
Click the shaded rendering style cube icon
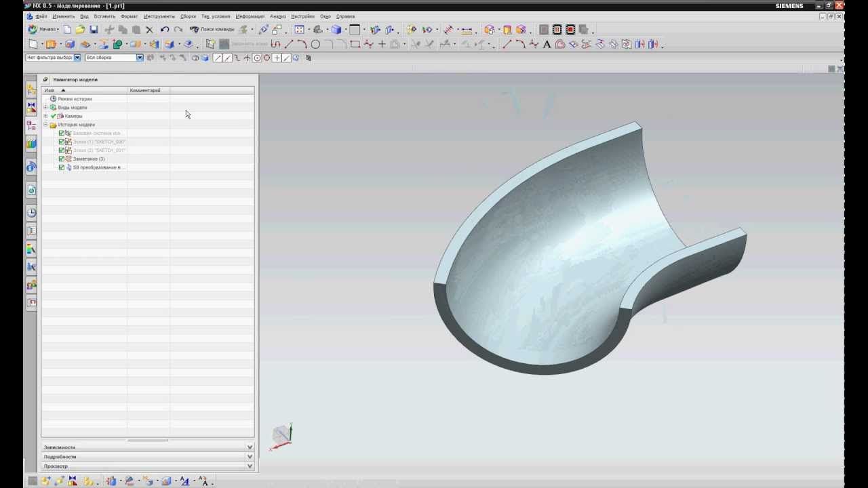[336, 30]
